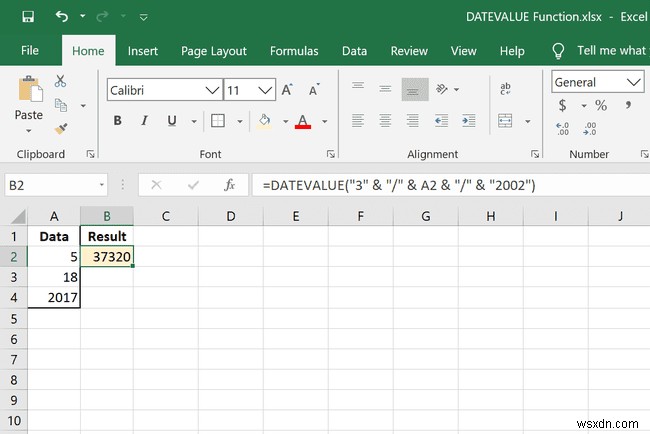Viewport: 650px width, 434px height.
Task: Save the workbook with the floppy icon
Action: coord(28,17)
